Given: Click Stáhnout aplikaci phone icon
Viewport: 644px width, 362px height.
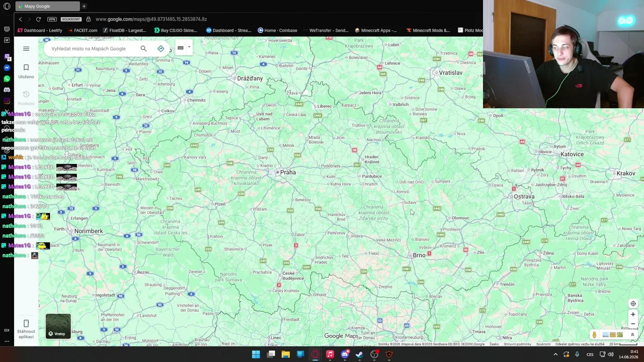Looking at the screenshot, I should click(x=26, y=323).
